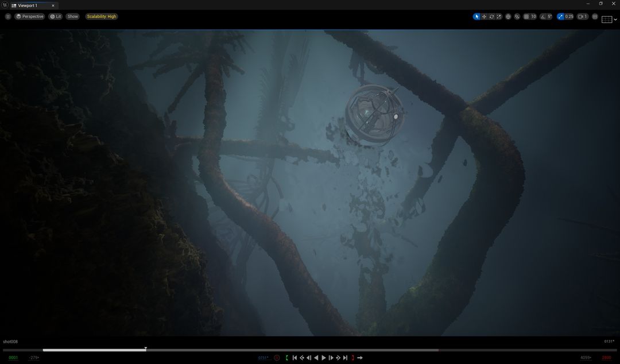Toggle world/local transform coordinate system
The height and width of the screenshot is (364, 620).
pyautogui.click(x=507, y=17)
